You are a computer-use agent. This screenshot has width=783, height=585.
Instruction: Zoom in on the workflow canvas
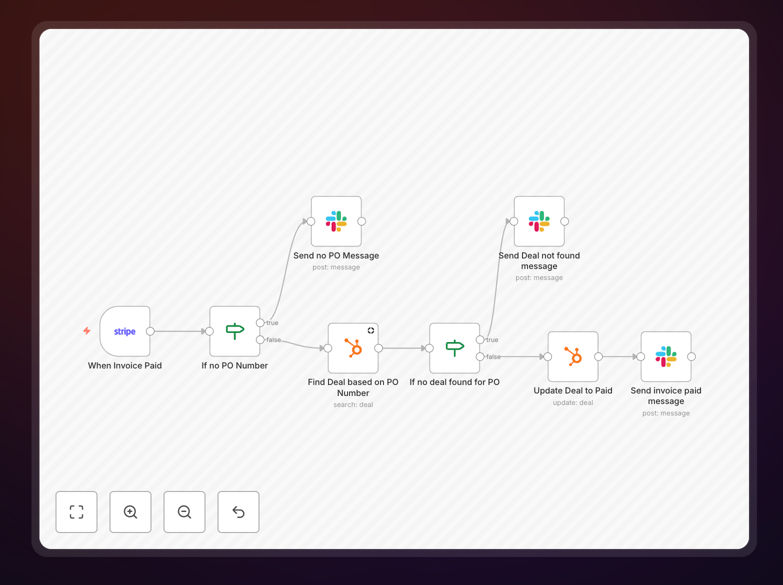[130, 512]
